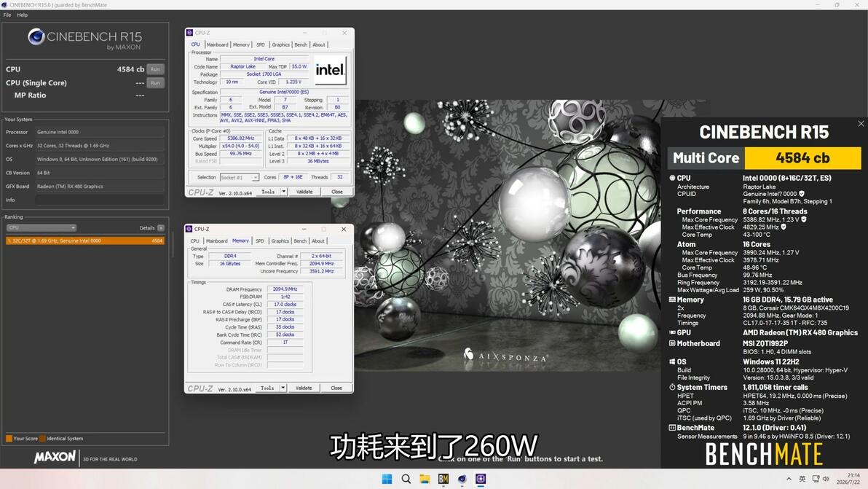Open taskbar search
Viewport: 868px width, 489px height.
click(x=406, y=479)
